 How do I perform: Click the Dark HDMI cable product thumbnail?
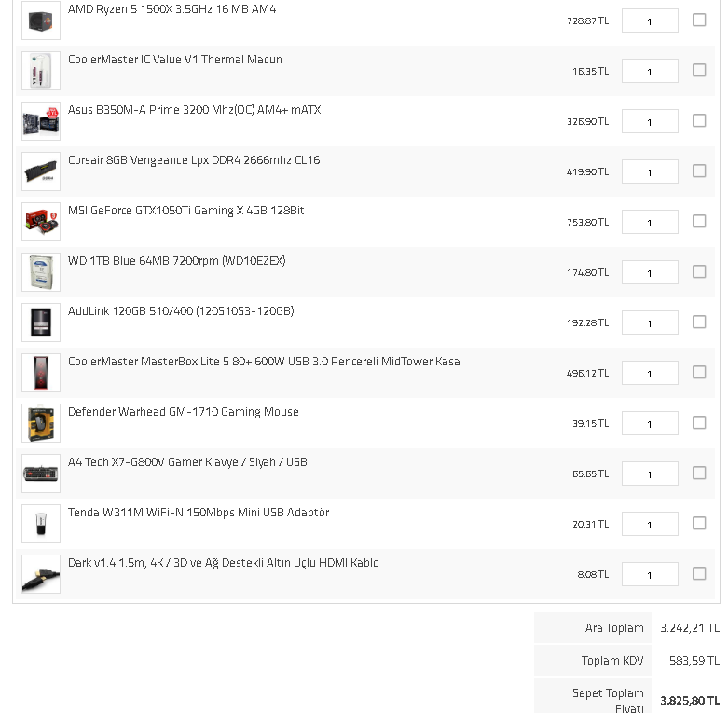pos(41,574)
